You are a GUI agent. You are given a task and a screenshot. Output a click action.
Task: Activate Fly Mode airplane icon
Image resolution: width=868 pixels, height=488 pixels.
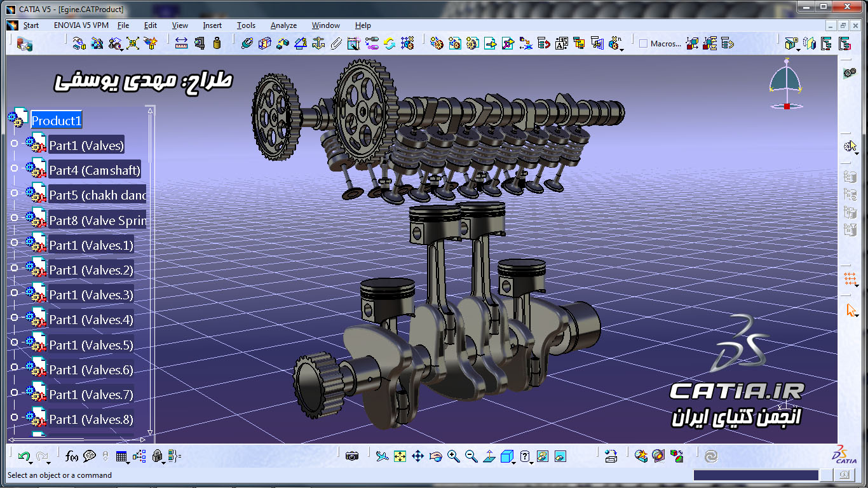[382, 456]
